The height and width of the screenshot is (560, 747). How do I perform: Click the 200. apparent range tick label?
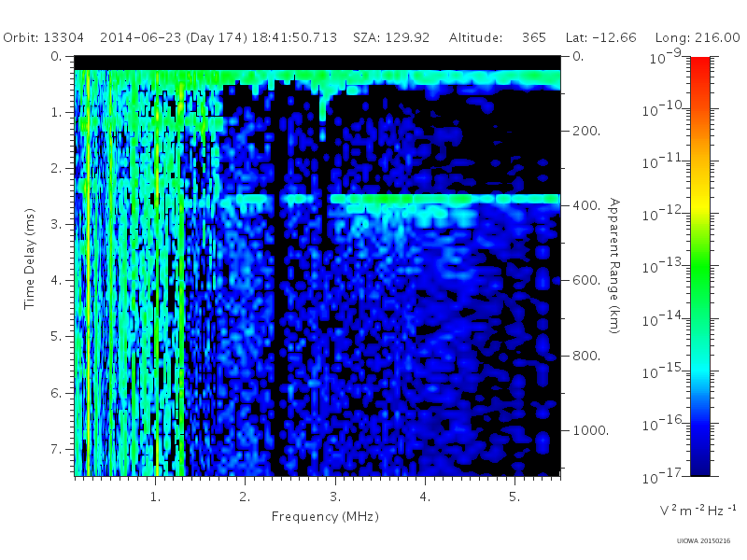click(x=586, y=131)
